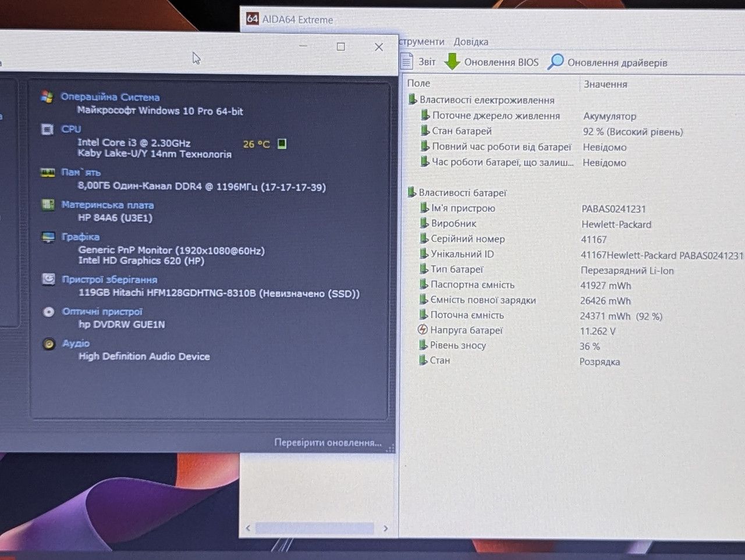The height and width of the screenshot is (560, 745).
Task: Click the green CPU temperature indicator icon
Action: point(282,144)
